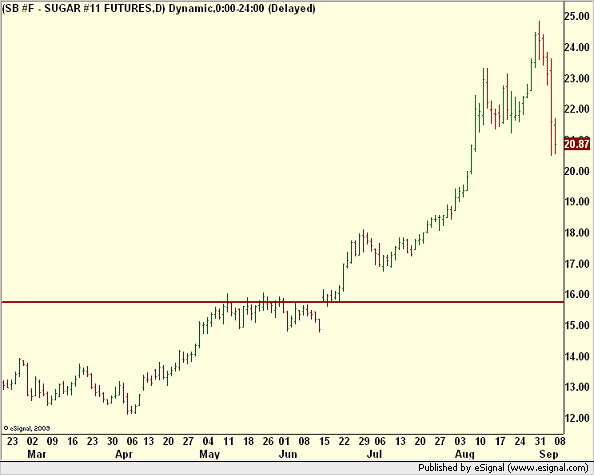594x475 pixels.
Task: Click the date label 31 before Sep
Action: click(540, 441)
